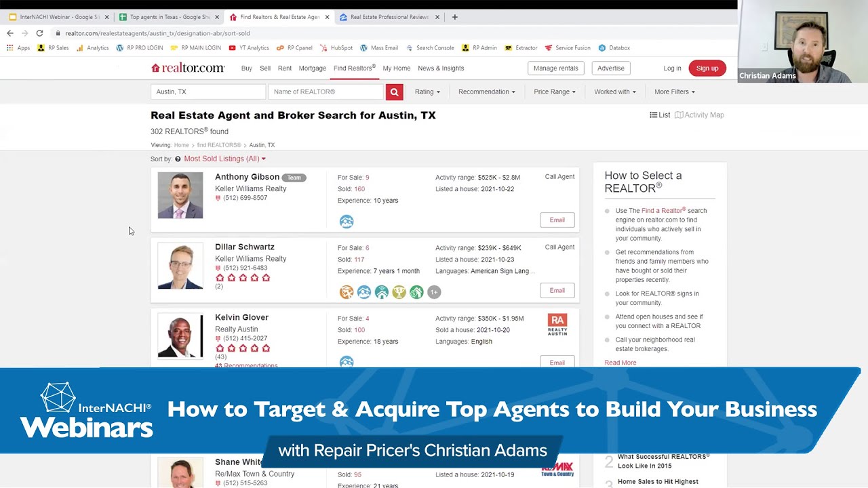Switch to Activity Map view
This screenshot has width=868, height=488.
coord(699,115)
